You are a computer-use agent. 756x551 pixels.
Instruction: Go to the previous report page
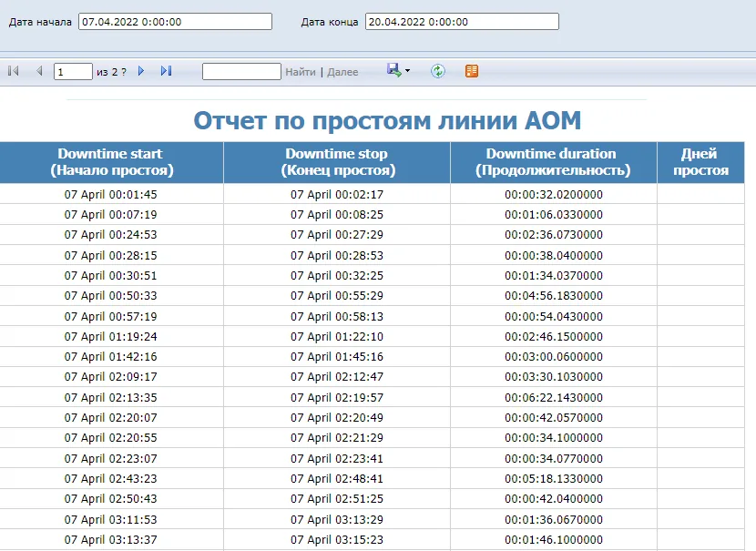(38, 71)
